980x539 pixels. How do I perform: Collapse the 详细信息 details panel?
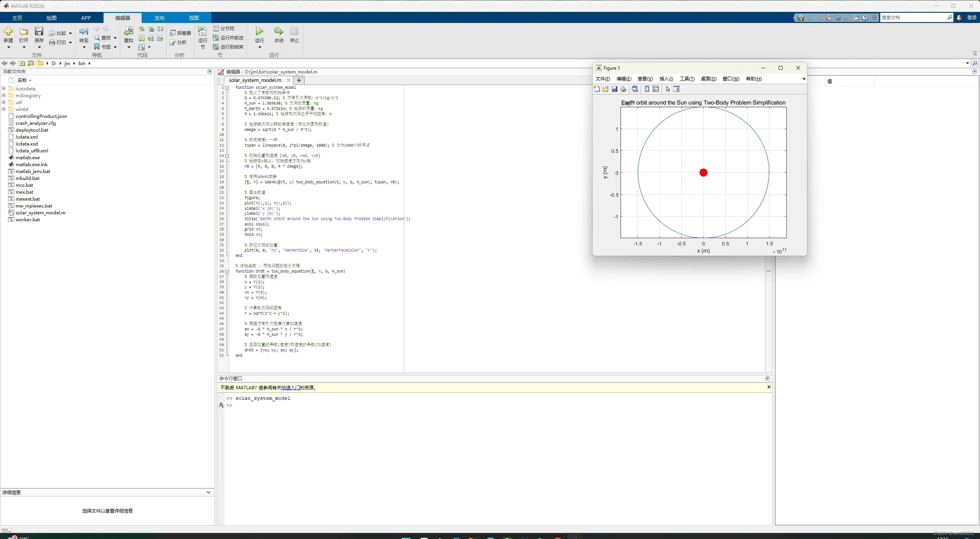[208, 492]
